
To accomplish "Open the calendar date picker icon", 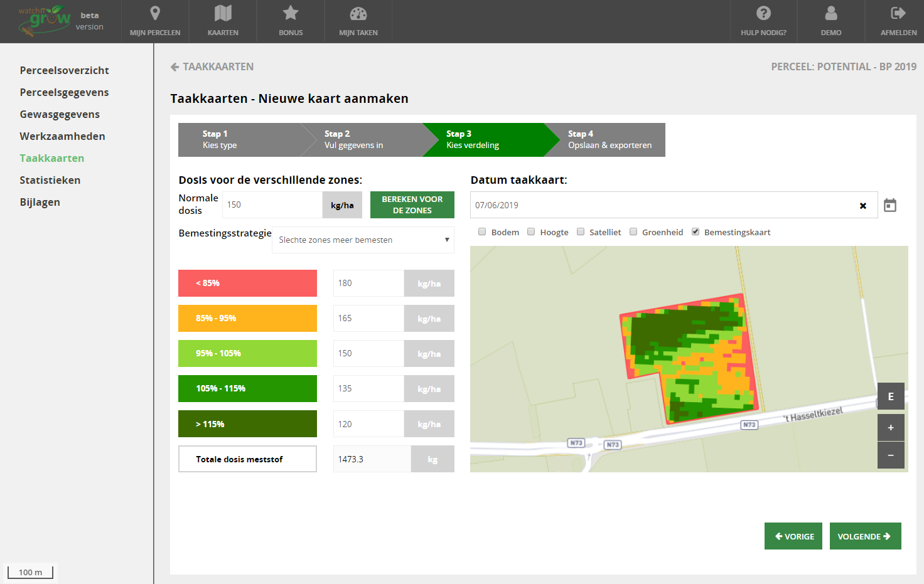I will (889, 205).
